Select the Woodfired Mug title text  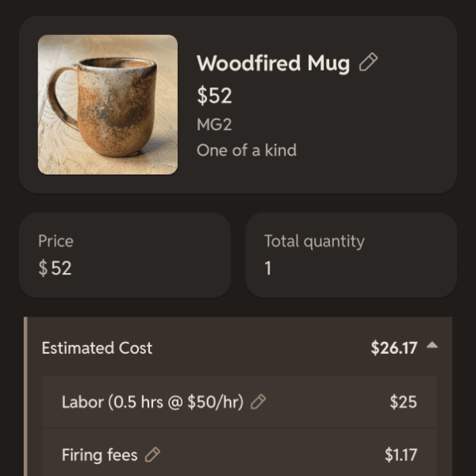pos(273,63)
